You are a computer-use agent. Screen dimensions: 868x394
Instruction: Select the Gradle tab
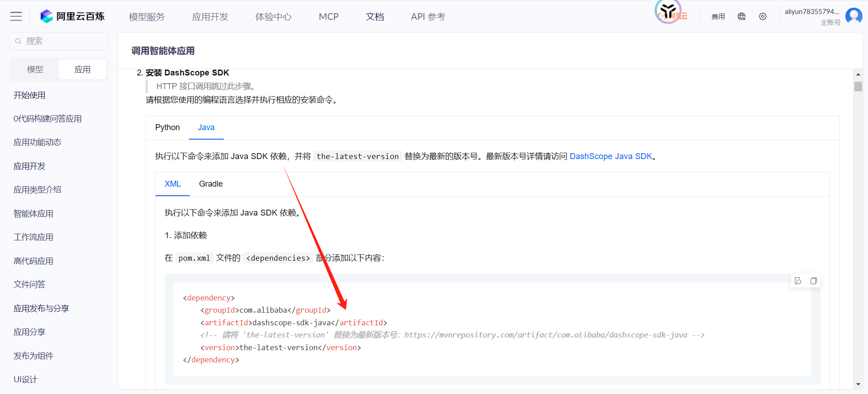pyautogui.click(x=211, y=184)
